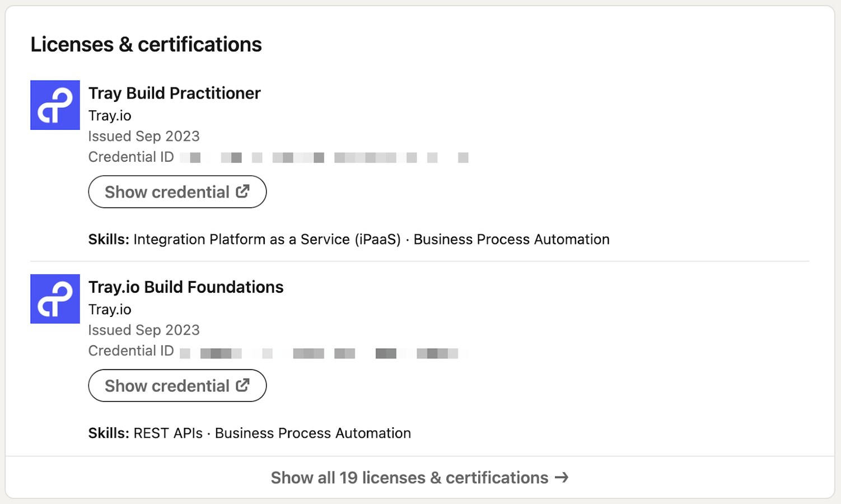Click the Tray.io logo beside Build Foundations

(55, 299)
